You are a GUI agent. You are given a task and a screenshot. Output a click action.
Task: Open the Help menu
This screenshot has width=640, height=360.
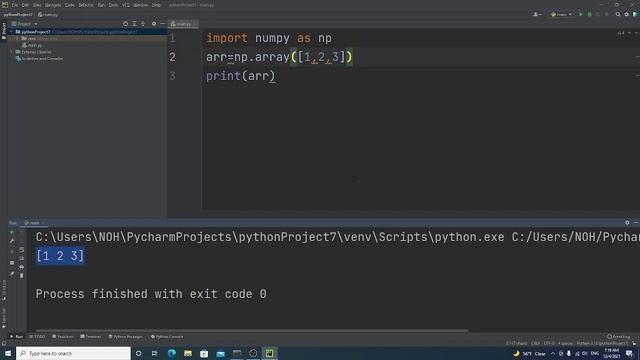pyautogui.click(x=156, y=5)
